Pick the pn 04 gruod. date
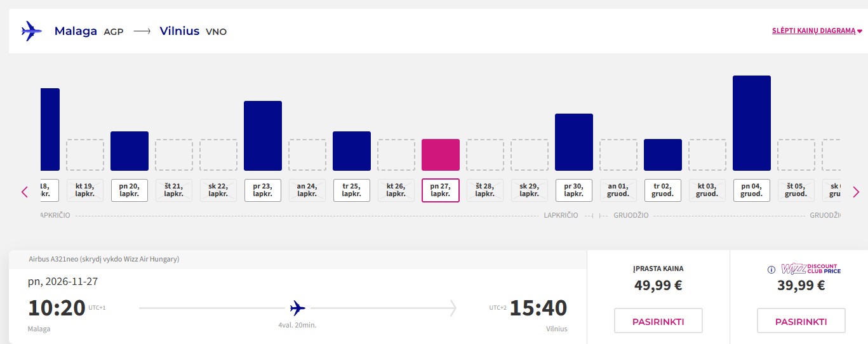Screen dimensions: 868x344 [x=752, y=190]
